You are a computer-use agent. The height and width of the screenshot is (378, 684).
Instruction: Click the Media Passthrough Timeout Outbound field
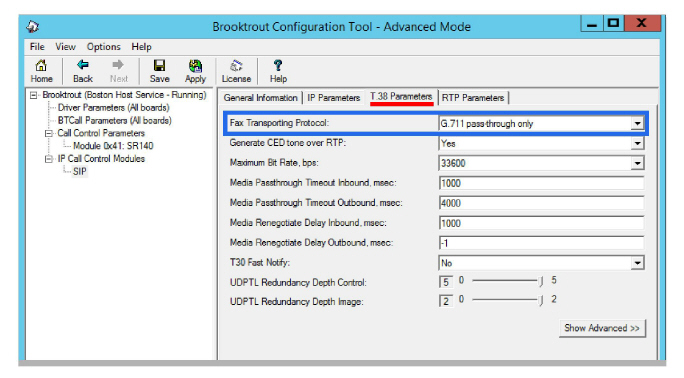click(541, 203)
